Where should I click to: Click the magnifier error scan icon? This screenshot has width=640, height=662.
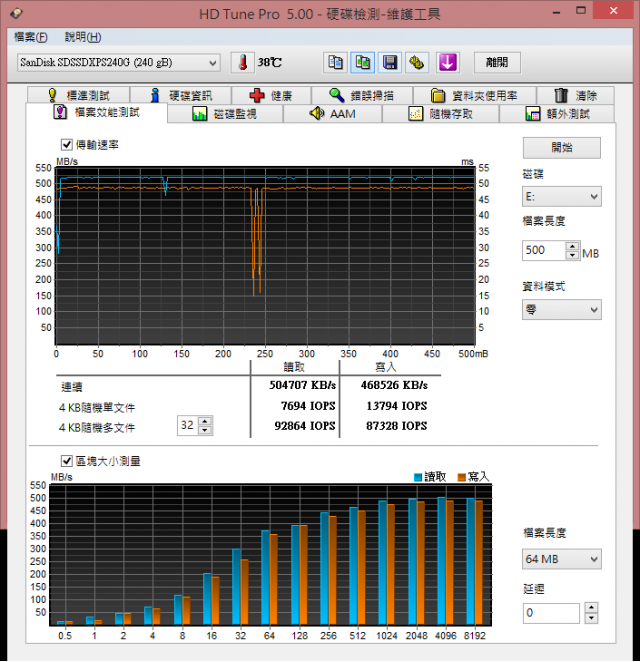(x=336, y=95)
